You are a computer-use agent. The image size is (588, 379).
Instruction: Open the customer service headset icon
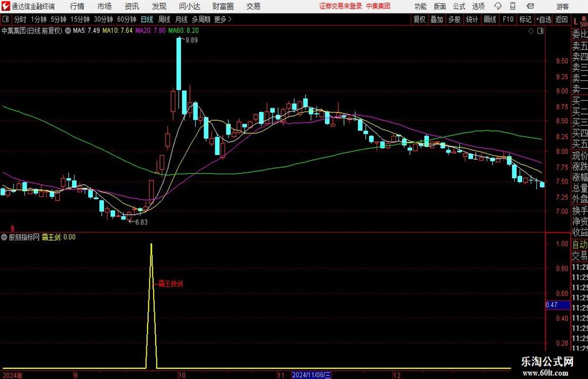point(498,6)
